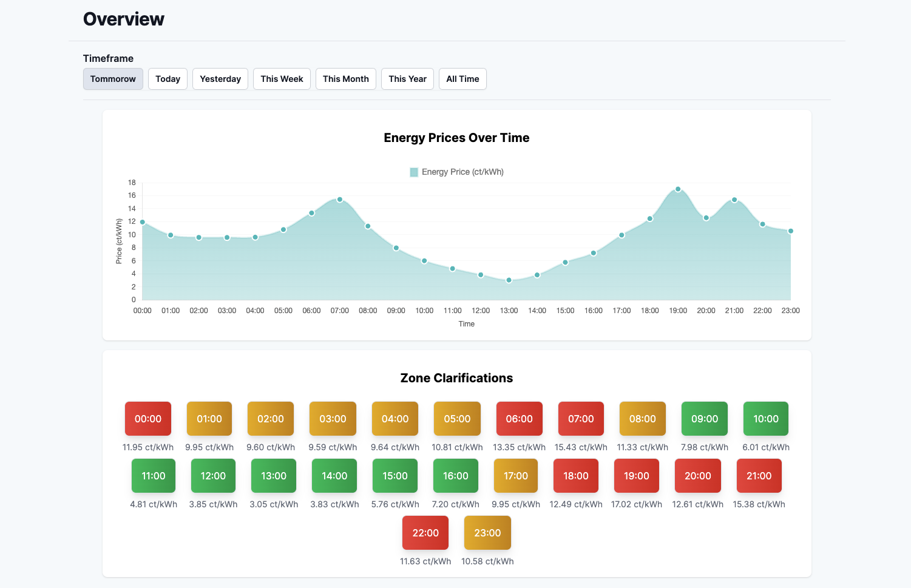Screen dimensions: 911x588
Task: Click the 20:00 zone tile
Action: [698, 476]
